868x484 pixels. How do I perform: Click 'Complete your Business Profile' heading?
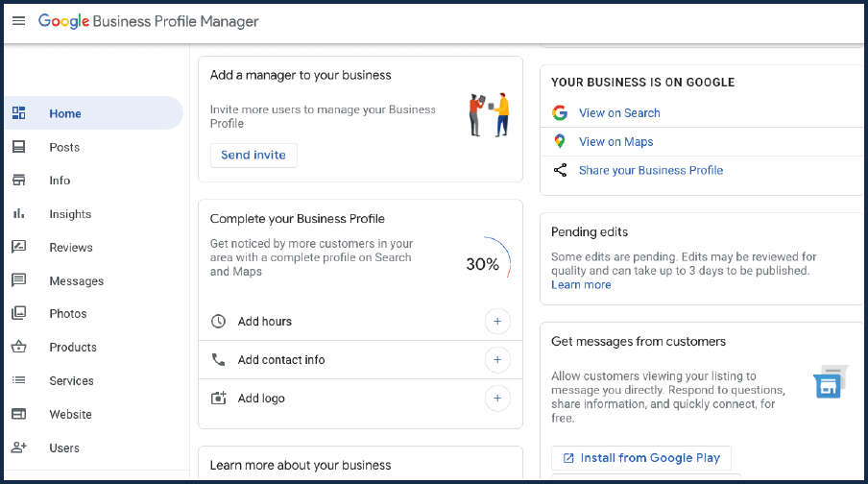coord(298,219)
